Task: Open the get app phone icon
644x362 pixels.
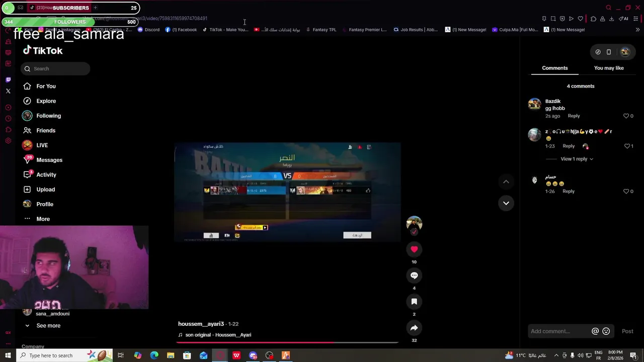Action: pos(609,52)
